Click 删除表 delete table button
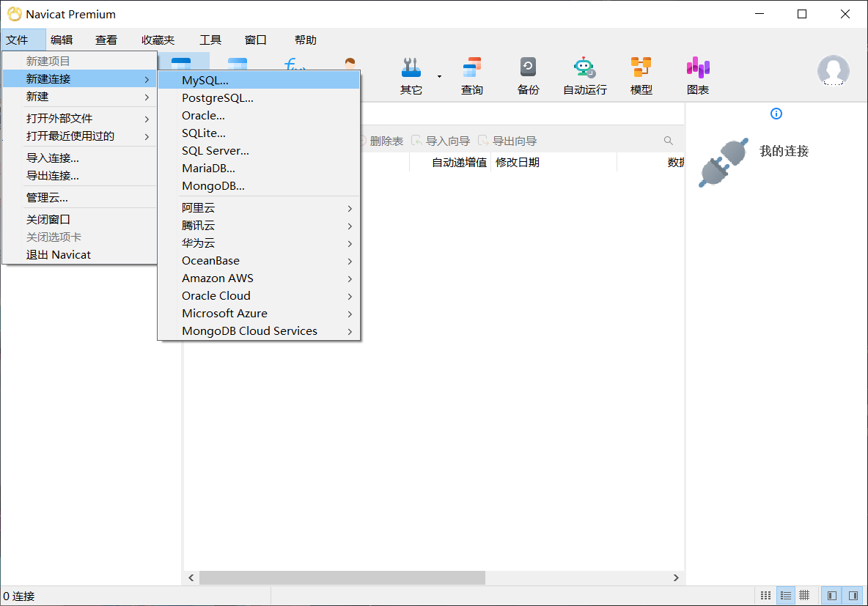The width and height of the screenshot is (868, 606). click(x=381, y=141)
